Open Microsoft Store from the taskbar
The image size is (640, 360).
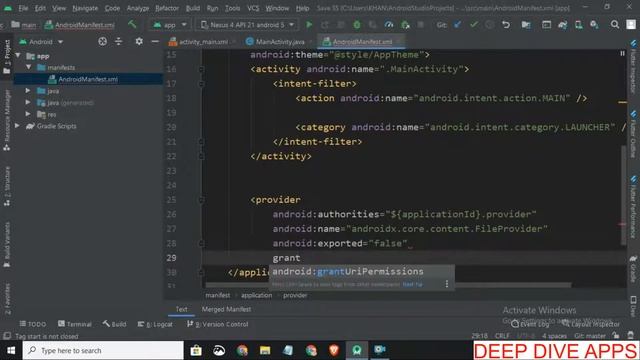tap(196, 350)
